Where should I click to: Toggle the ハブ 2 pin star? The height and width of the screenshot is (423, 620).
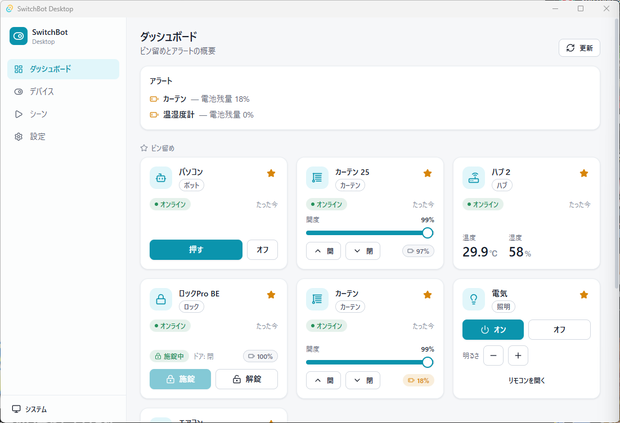point(584,173)
